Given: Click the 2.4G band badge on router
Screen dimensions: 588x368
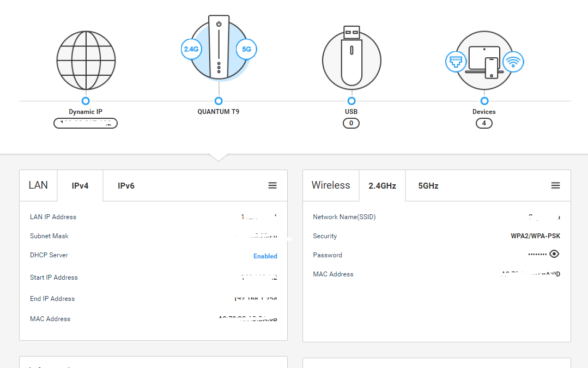Looking at the screenshot, I should pyautogui.click(x=191, y=49).
